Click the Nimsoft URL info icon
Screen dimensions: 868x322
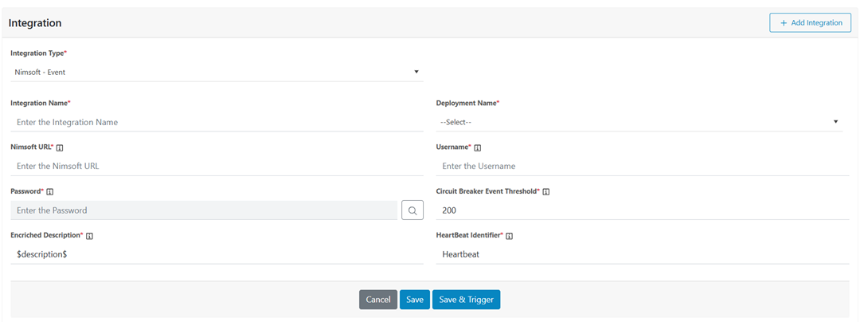tap(61, 147)
